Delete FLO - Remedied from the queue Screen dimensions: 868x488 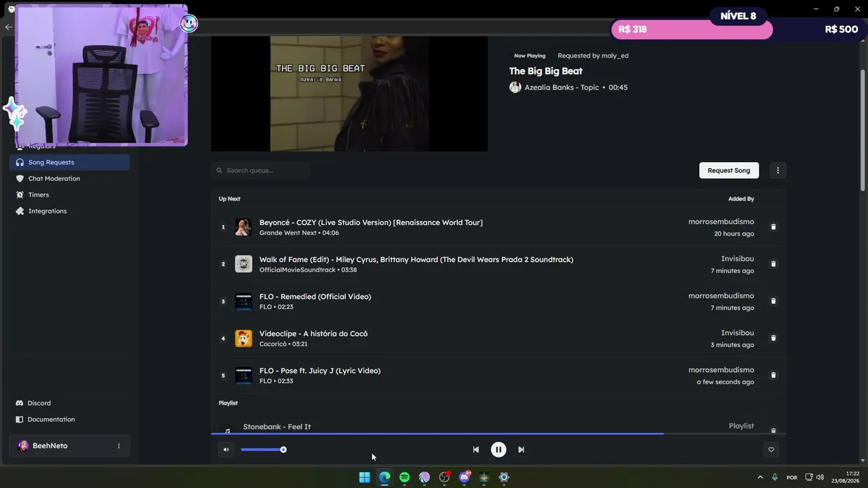pos(773,301)
